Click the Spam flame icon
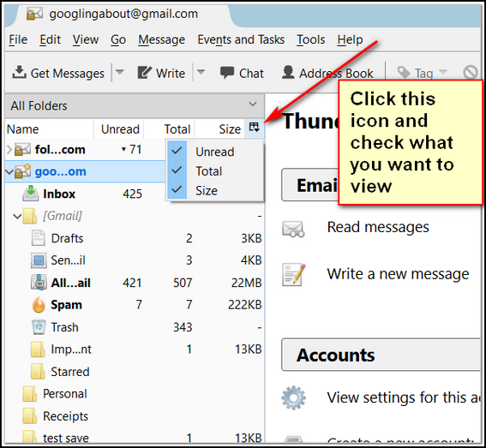Screen dimensions: 486x448 click(39, 305)
